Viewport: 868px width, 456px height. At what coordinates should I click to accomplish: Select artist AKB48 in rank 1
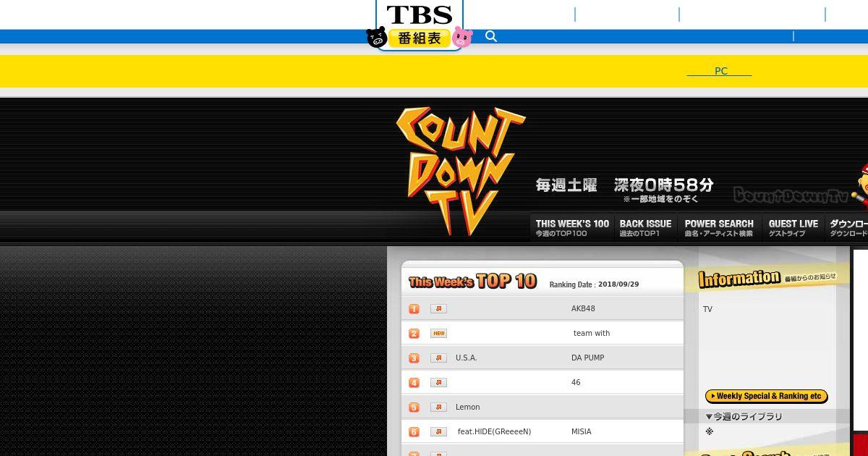point(583,308)
